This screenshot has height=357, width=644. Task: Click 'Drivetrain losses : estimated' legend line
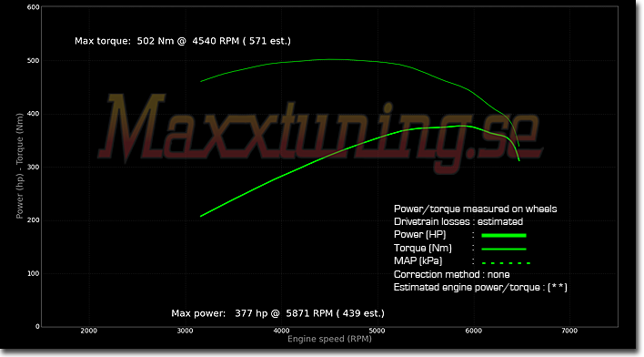click(x=458, y=221)
